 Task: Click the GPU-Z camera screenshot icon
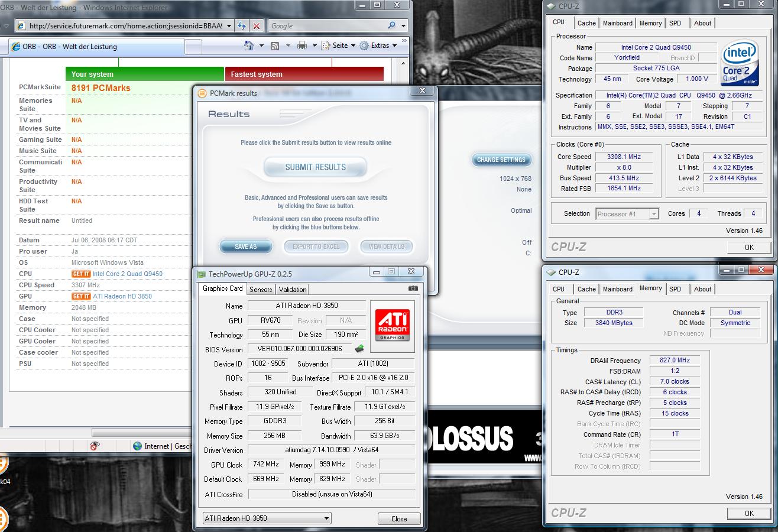413,288
